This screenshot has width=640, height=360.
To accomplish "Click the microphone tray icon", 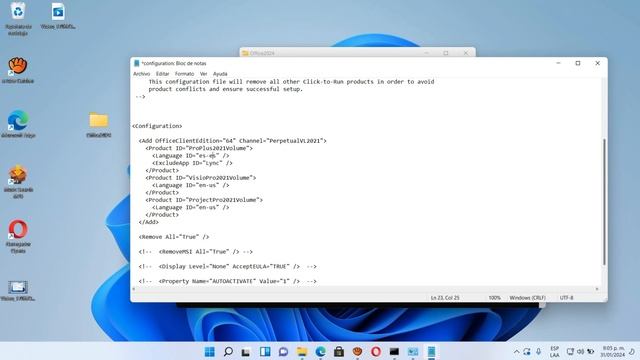I will pyautogui.click(x=539, y=351).
